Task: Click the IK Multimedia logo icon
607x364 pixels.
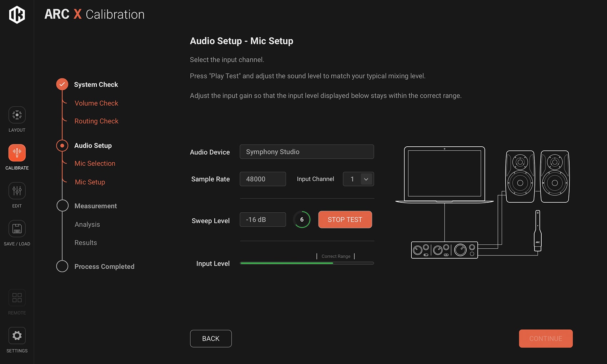Action: tap(17, 15)
